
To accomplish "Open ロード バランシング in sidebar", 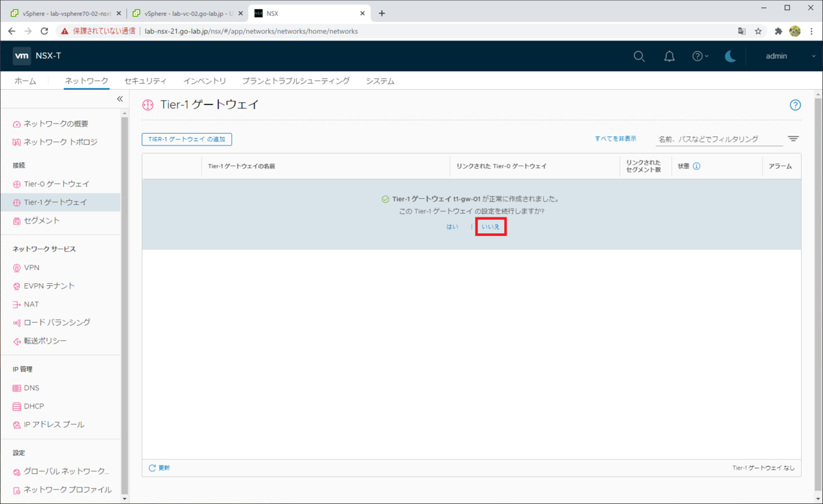I will (51, 322).
